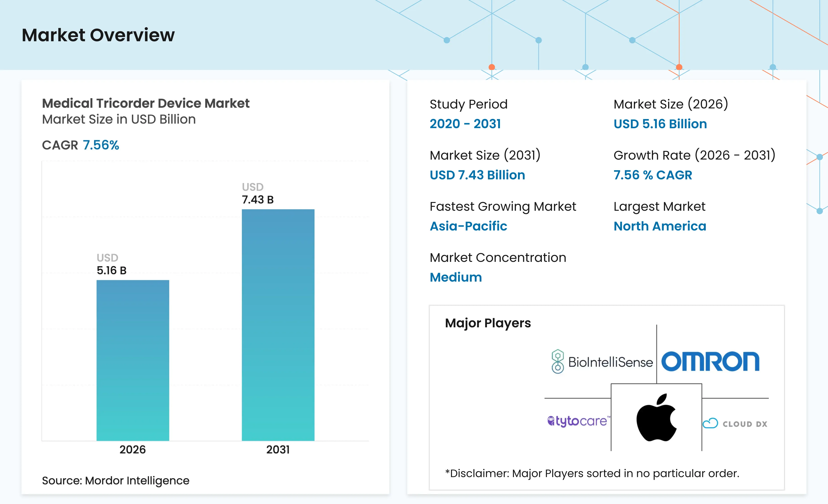Click the 2026 market size bar

[x=133, y=360]
